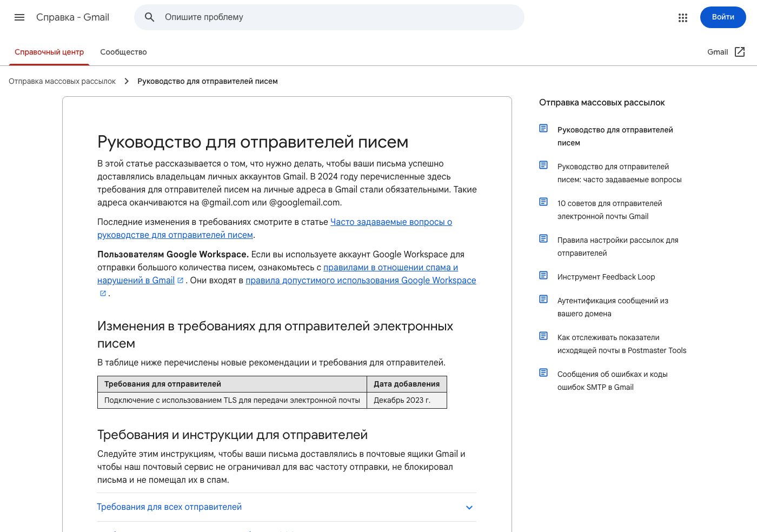Click heading 'Требования и инструкции для отправителей'
Image resolution: width=757 pixels, height=532 pixels.
233,435
